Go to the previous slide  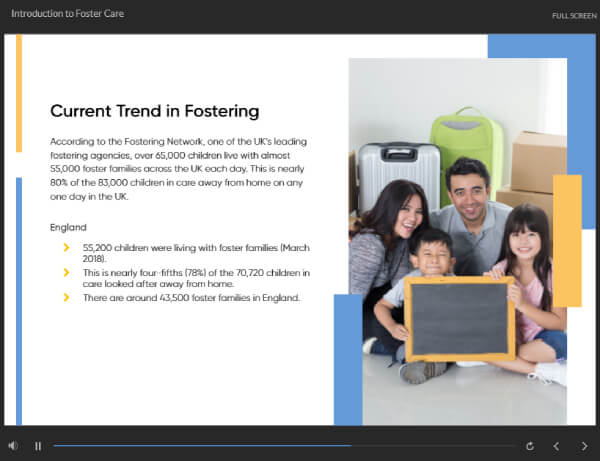[x=557, y=446]
